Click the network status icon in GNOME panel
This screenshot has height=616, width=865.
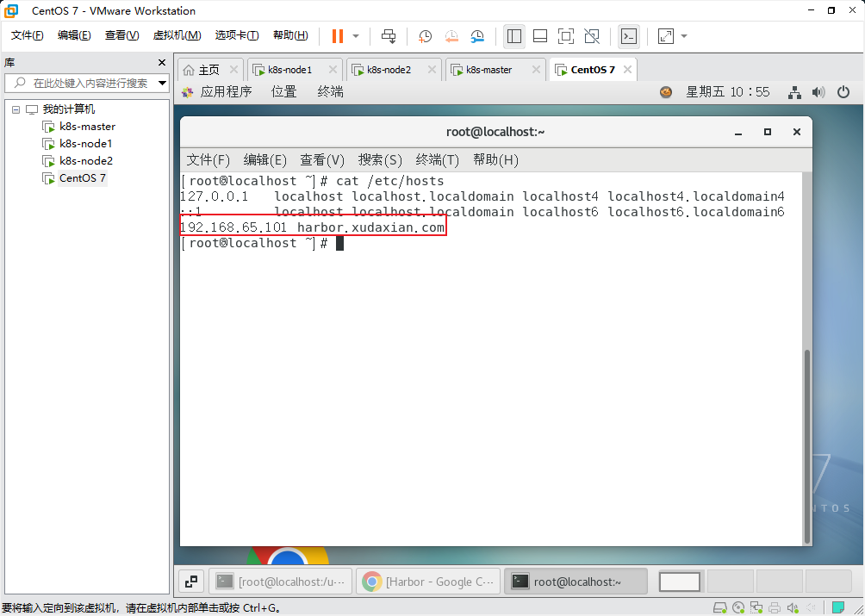[794, 92]
